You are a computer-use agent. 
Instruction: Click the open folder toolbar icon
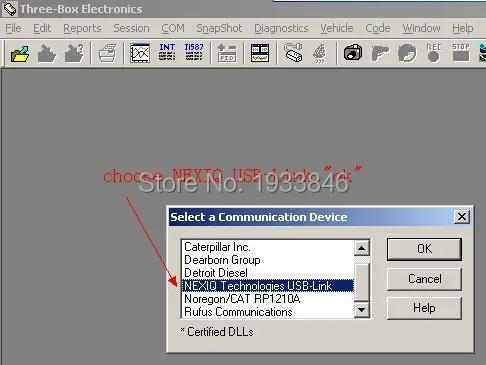20,53
